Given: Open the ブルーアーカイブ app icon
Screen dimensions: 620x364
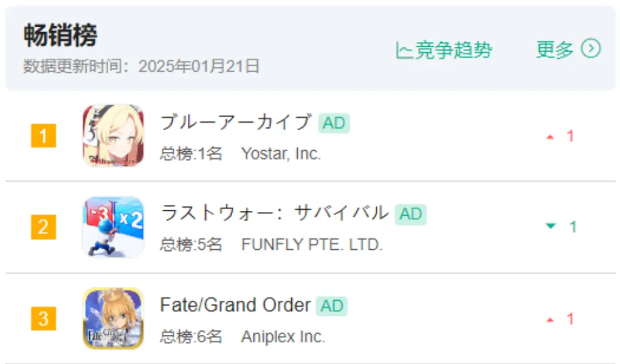Looking at the screenshot, I should 113,135.
